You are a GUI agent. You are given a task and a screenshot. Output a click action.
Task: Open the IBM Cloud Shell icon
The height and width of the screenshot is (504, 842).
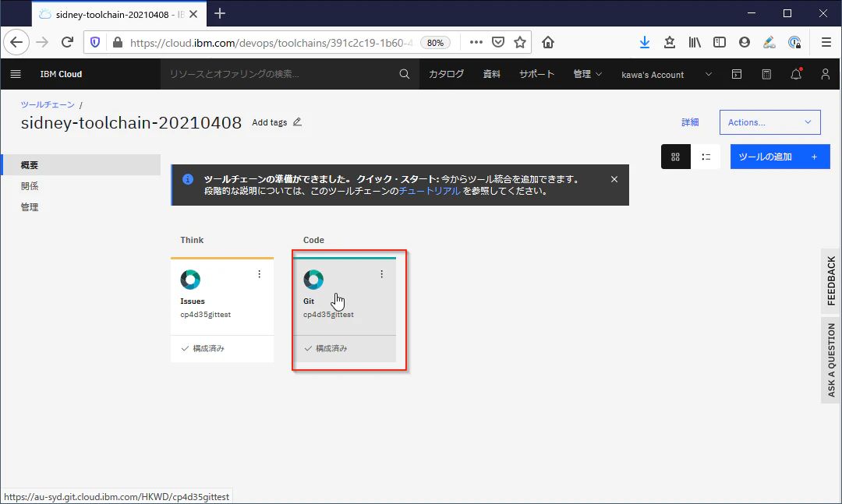click(737, 74)
